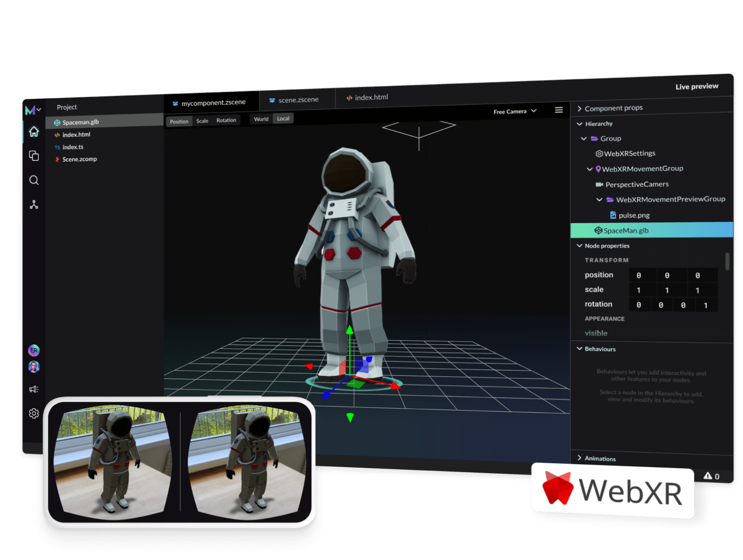
Task: Switch to the scene.zscene tab
Action: click(x=297, y=99)
